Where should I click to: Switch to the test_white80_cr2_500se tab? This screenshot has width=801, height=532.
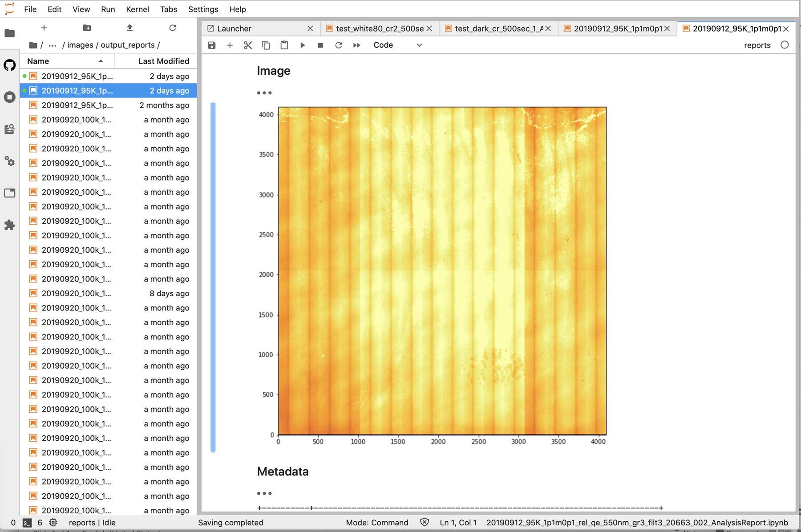click(x=379, y=28)
